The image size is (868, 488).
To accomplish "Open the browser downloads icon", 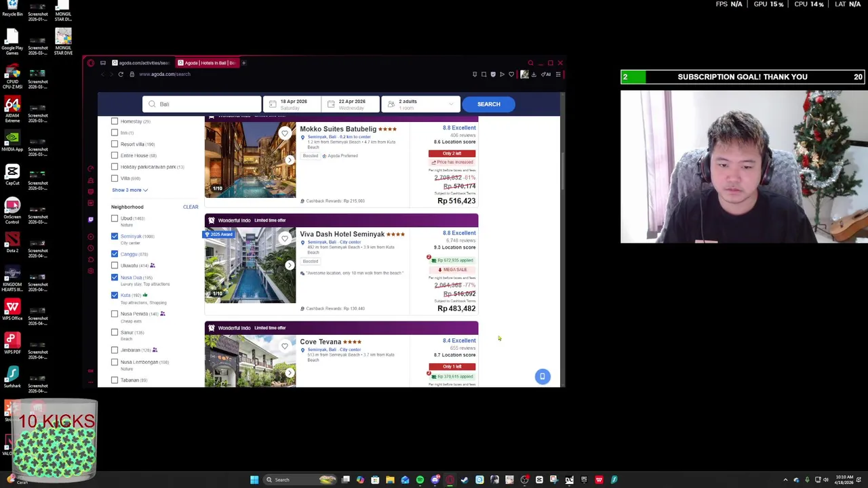I will click(534, 75).
